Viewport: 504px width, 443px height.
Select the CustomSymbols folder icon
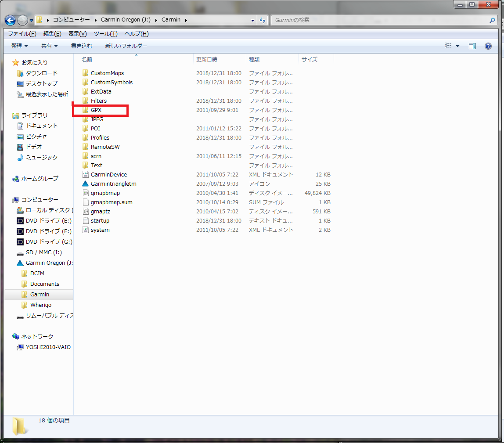pyautogui.click(x=85, y=82)
